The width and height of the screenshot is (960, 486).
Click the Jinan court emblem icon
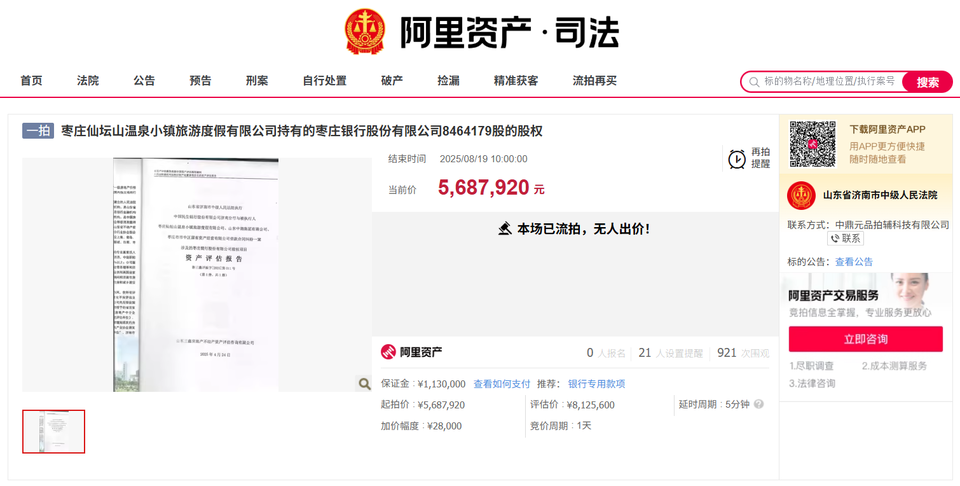800,195
